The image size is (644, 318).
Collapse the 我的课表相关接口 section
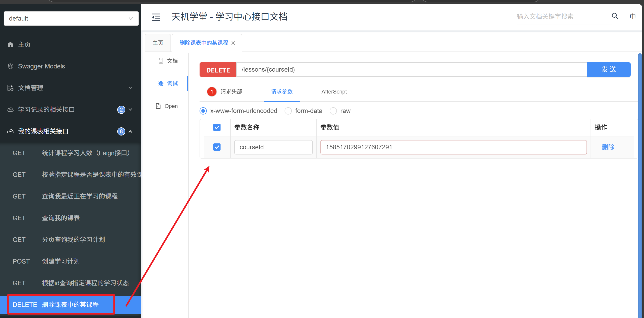pos(130,131)
